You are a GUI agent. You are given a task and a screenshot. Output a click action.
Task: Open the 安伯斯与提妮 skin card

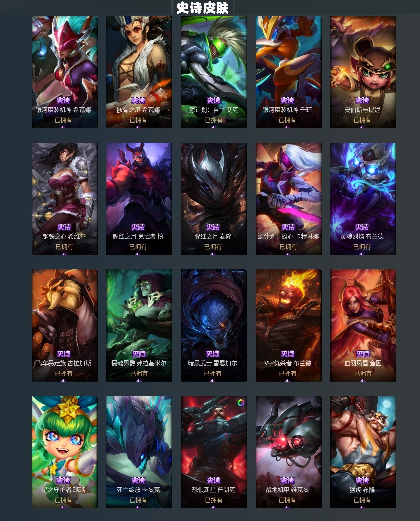tap(363, 72)
